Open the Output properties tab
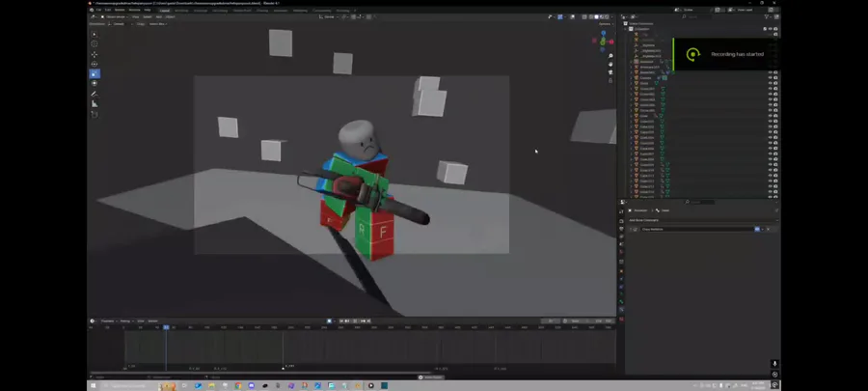The height and width of the screenshot is (391, 868). pos(621,229)
